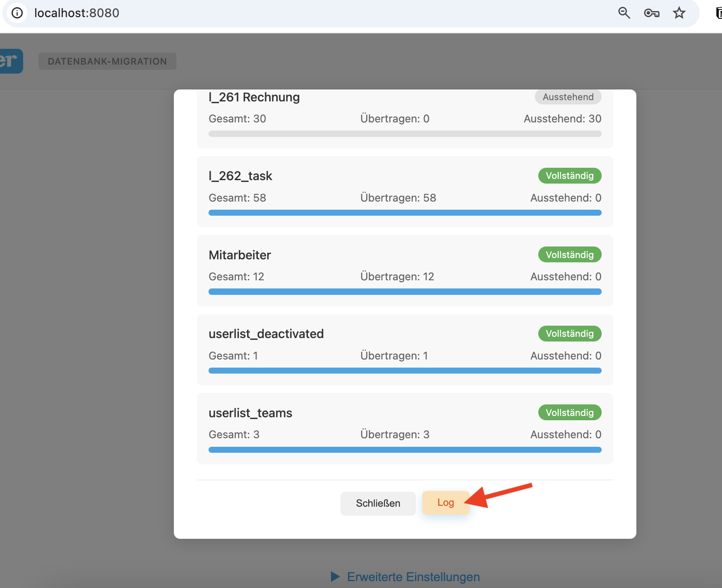Click the Ausstehend badge on l_261 Rechnung
This screenshot has width=722, height=588.
(x=568, y=97)
